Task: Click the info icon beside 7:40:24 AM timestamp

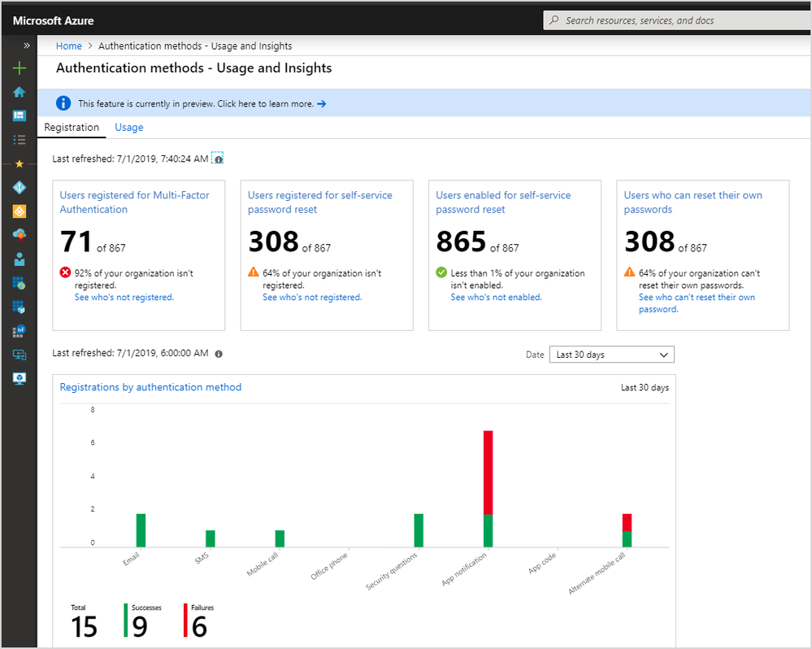Action: click(x=218, y=159)
